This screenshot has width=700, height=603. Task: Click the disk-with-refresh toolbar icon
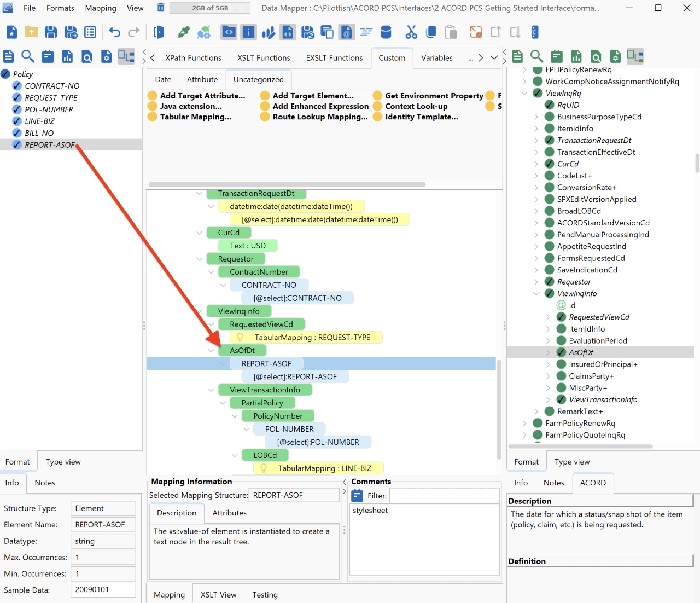click(x=307, y=32)
